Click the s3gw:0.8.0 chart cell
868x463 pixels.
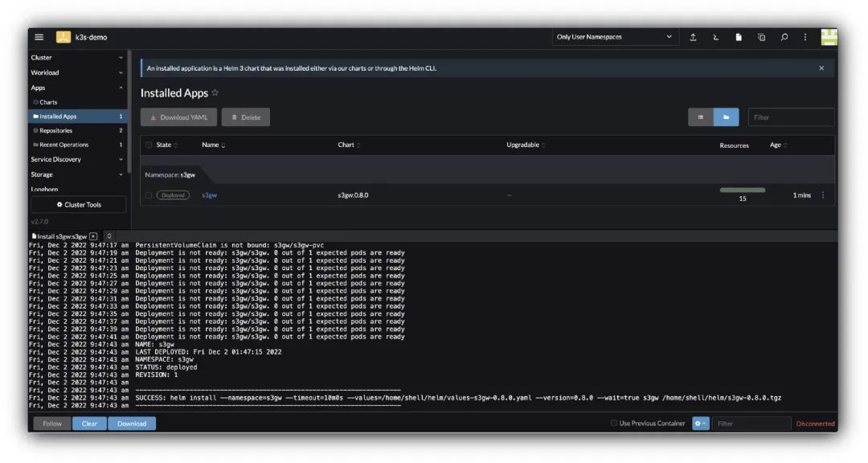(353, 195)
